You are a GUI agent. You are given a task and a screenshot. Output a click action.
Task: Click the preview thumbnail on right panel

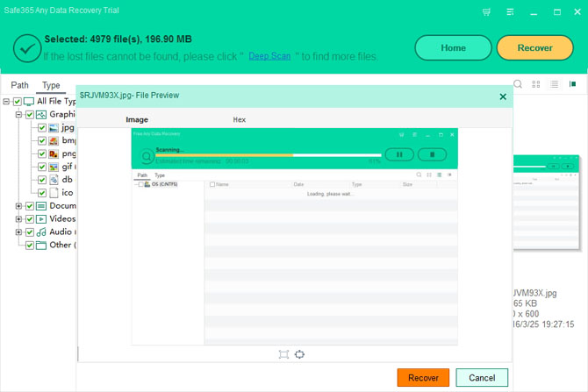click(x=546, y=203)
